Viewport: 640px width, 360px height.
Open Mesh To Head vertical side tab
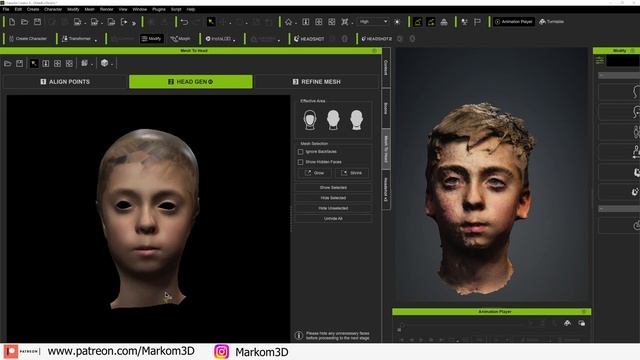coord(386,149)
